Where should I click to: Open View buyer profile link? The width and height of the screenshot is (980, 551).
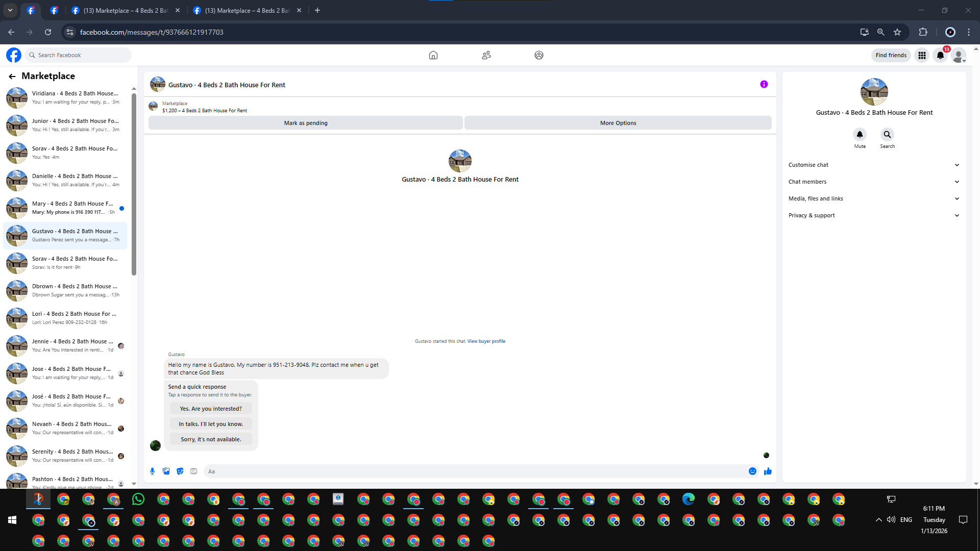pyautogui.click(x=486, y=341)
